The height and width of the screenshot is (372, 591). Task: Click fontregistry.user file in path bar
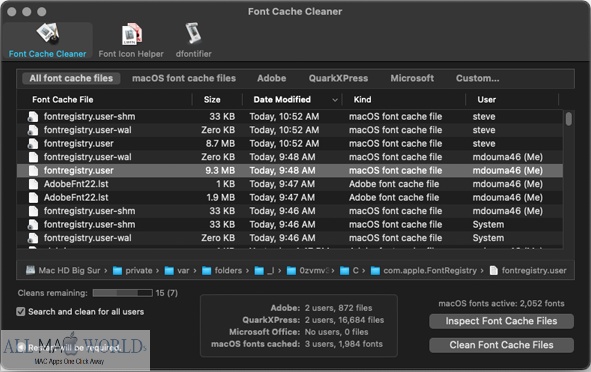pos(528,271)
